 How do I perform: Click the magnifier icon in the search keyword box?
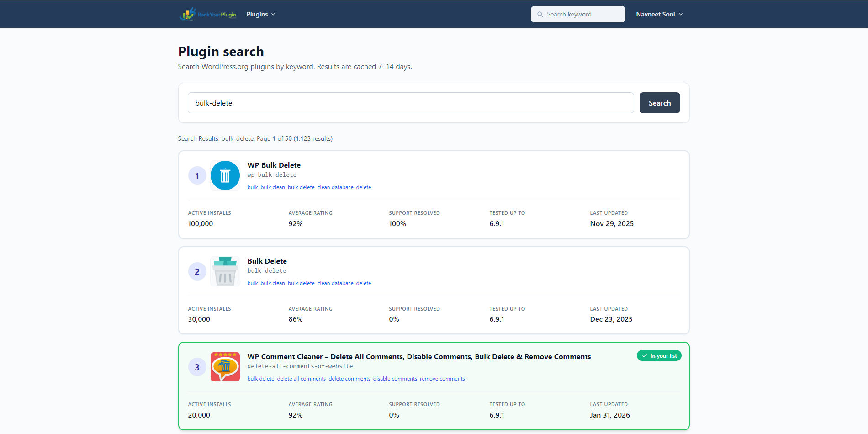(x=540, y=14)
